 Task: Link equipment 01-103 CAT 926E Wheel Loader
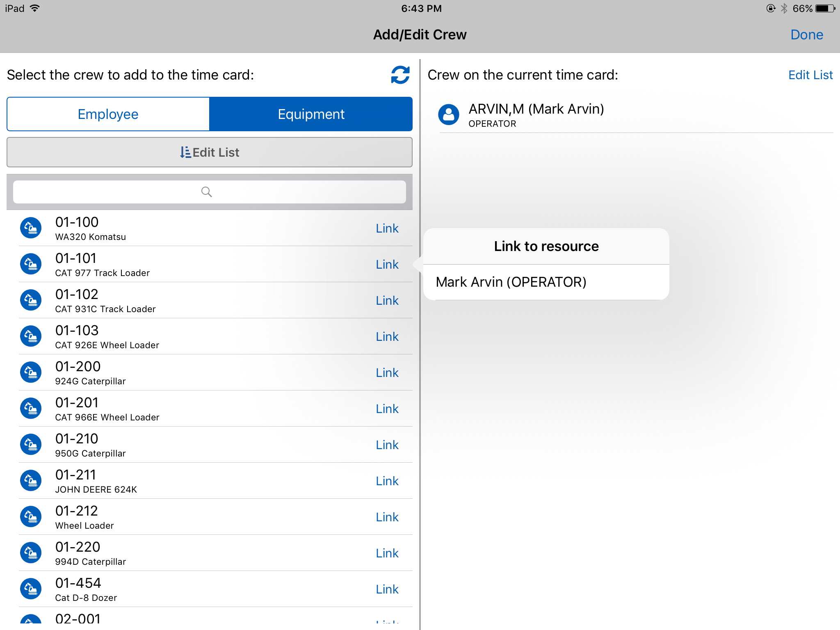pos(387,337)
